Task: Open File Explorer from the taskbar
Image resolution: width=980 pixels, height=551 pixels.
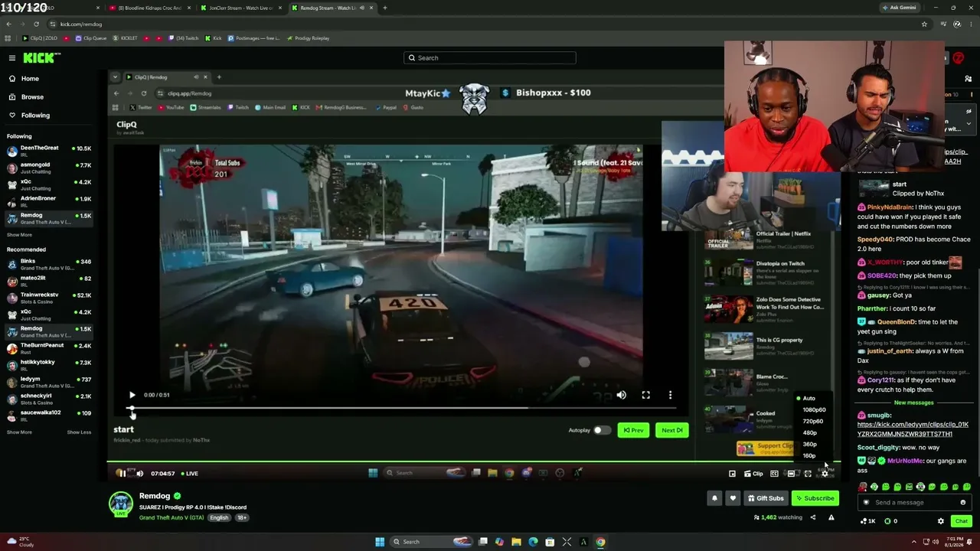Action: point(516,543)
